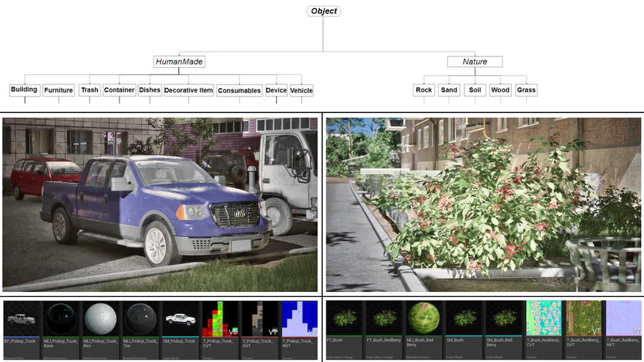The image size is (644, 362).
Task: Click the Container node
Action: coord(119,90)
